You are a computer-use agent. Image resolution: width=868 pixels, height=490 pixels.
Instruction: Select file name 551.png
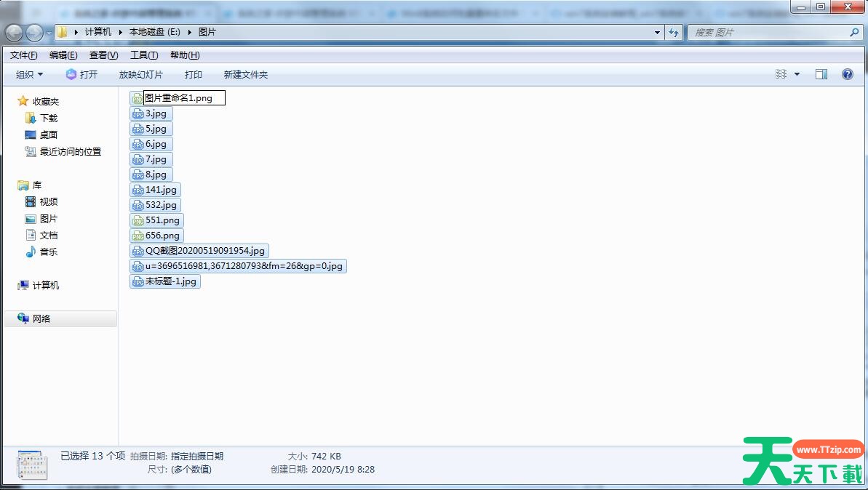pos(163,220)
